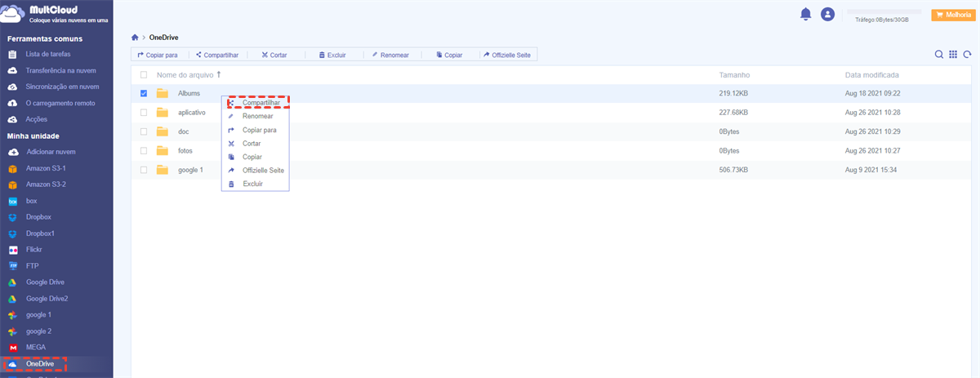Refresh the file list icon
Viewport: 980px width, 378px height.
(x=967, y=55)
